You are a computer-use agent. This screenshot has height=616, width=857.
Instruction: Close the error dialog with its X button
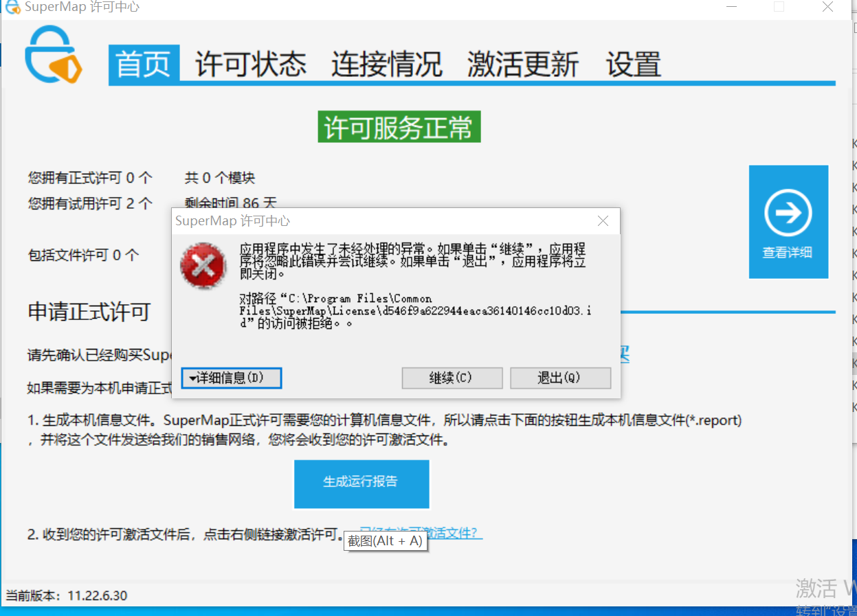click(x=603, y=221)
